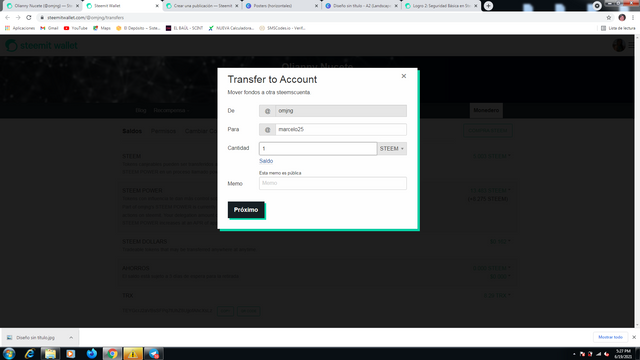Expand options chevron for downloaded file

pyautogui.click(x=71, y=338)
